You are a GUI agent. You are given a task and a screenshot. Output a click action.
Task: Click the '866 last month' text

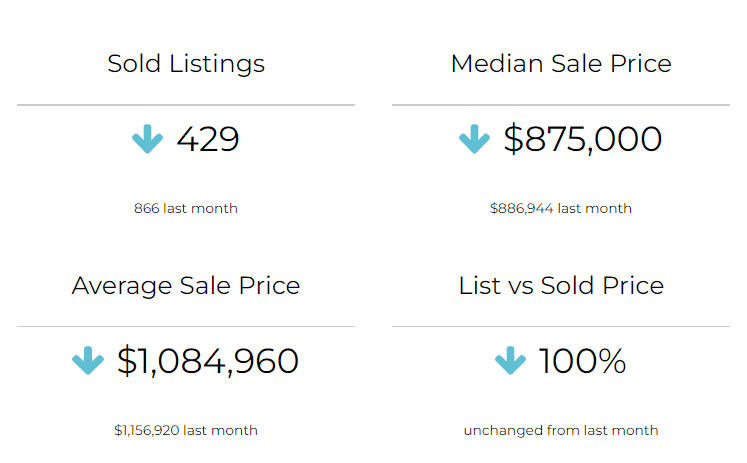tap(186, 208)
